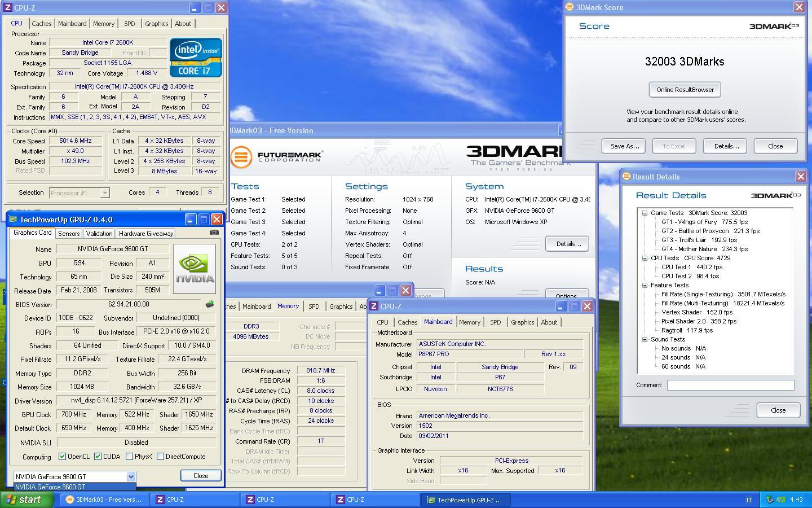Image resolution: width=812 pixels, height=508 pixels.
Task: Click the Comment input field
Action: pyautogui.click(x=730, y=385)
